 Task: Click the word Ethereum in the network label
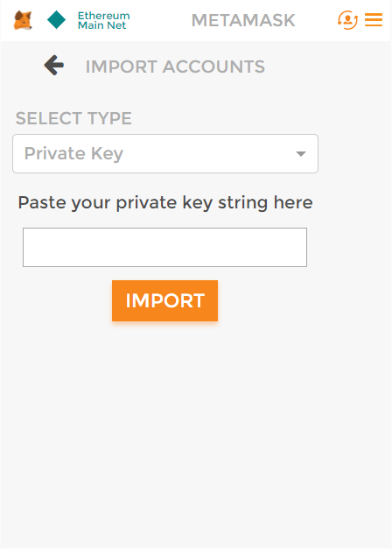[103, 16]
